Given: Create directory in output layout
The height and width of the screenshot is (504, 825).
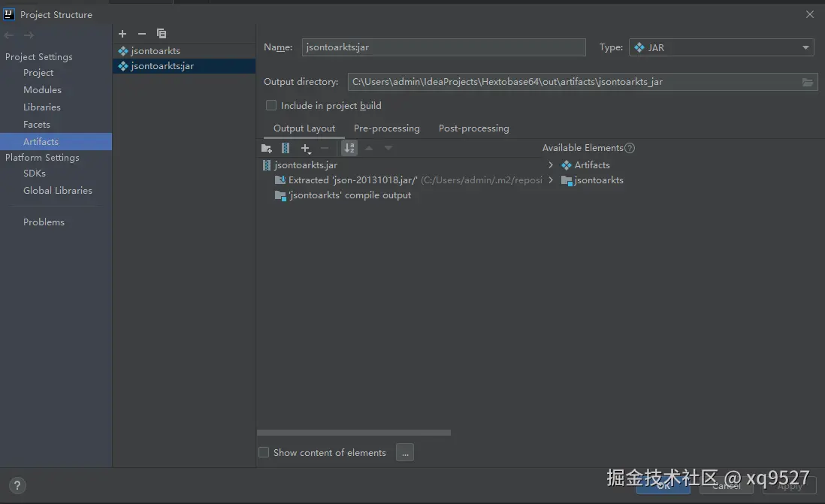Looking at the screenshot, I should pos(267,149).
